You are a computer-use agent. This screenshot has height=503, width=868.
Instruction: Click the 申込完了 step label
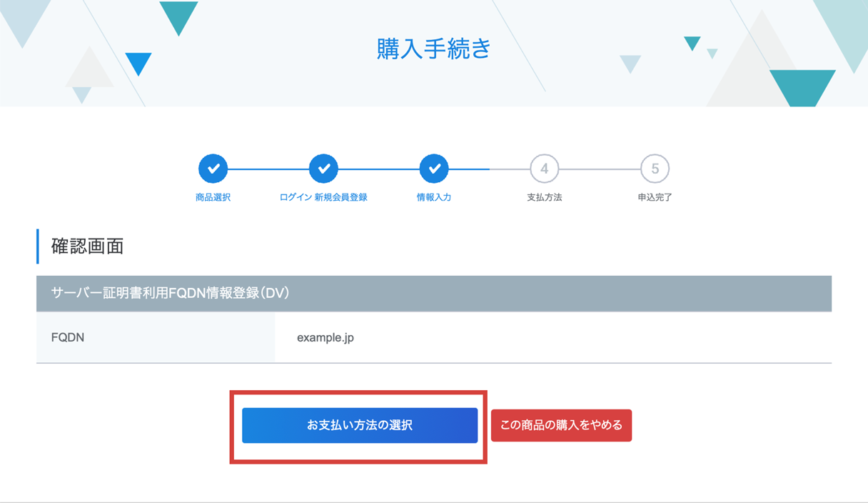click(x=655, y=197)
